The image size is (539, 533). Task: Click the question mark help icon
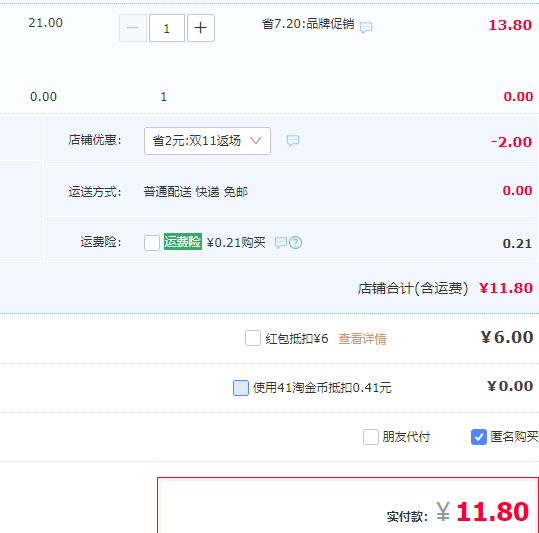point(295,243)
